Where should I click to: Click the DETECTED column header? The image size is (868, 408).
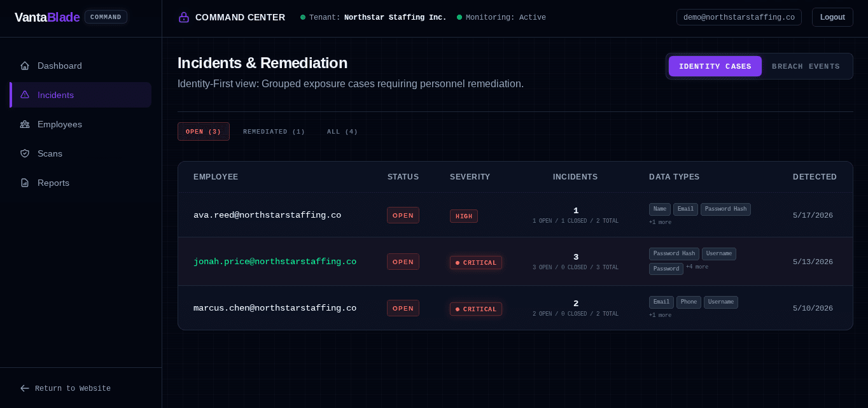click(815, 177)
